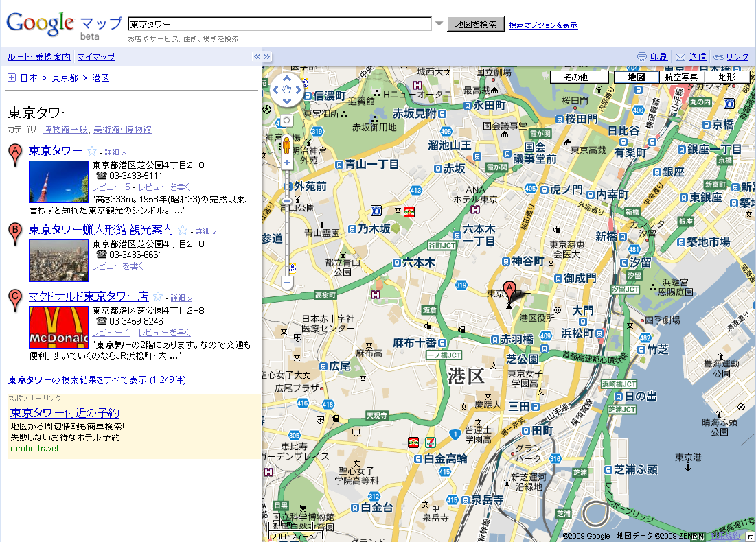Expand 詳細 » for マクドナルド東京タワー店
The image size is (756, 542).
181,298
